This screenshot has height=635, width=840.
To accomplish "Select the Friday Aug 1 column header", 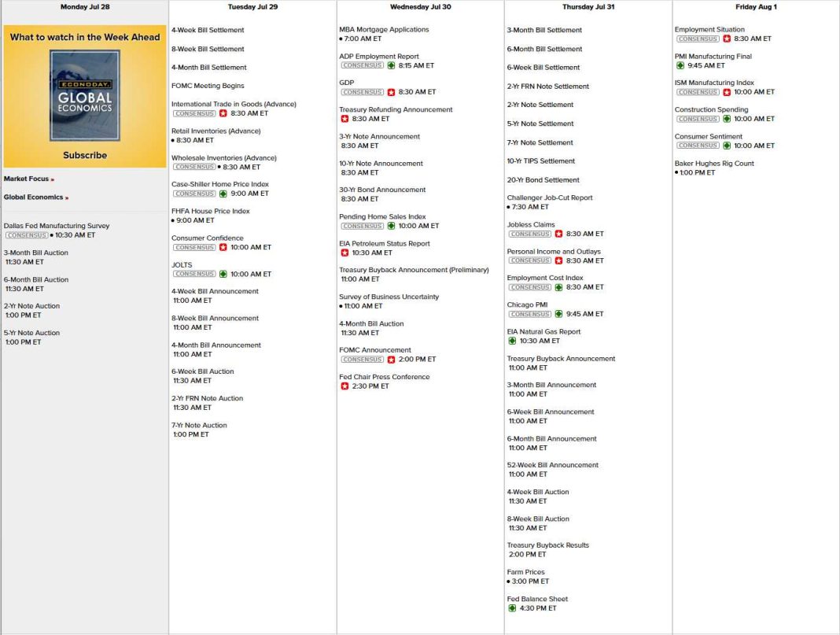I will pos(756,7).
